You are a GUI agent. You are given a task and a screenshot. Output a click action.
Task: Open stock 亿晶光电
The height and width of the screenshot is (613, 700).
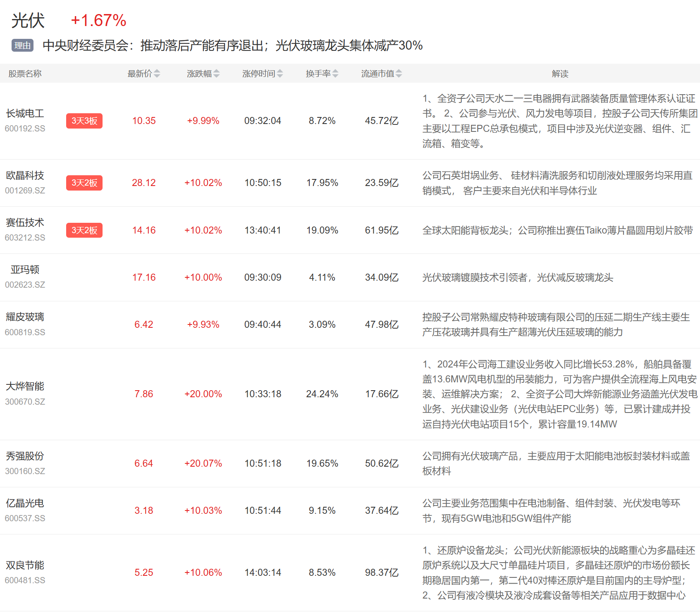(25, 503)
